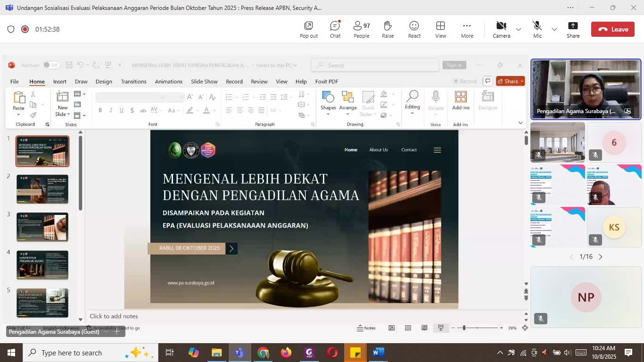Expand the Camera device options arrow

pos(519,29)
